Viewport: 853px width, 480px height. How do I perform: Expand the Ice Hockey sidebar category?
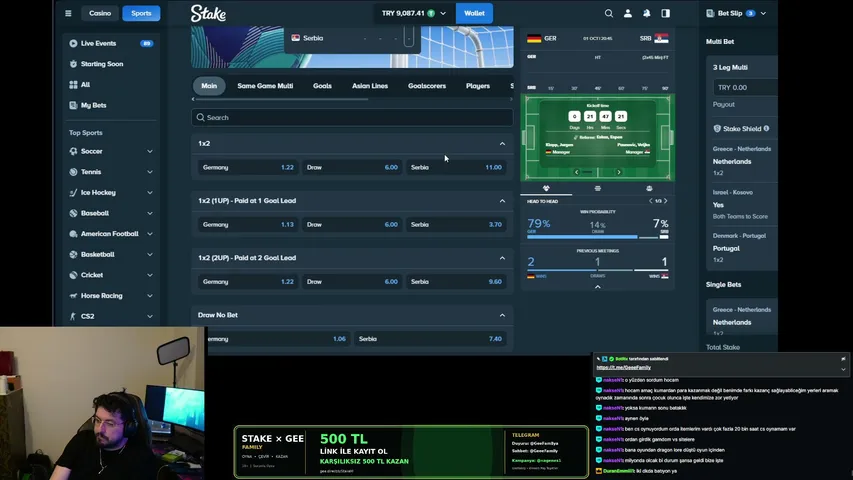point(150,193)
